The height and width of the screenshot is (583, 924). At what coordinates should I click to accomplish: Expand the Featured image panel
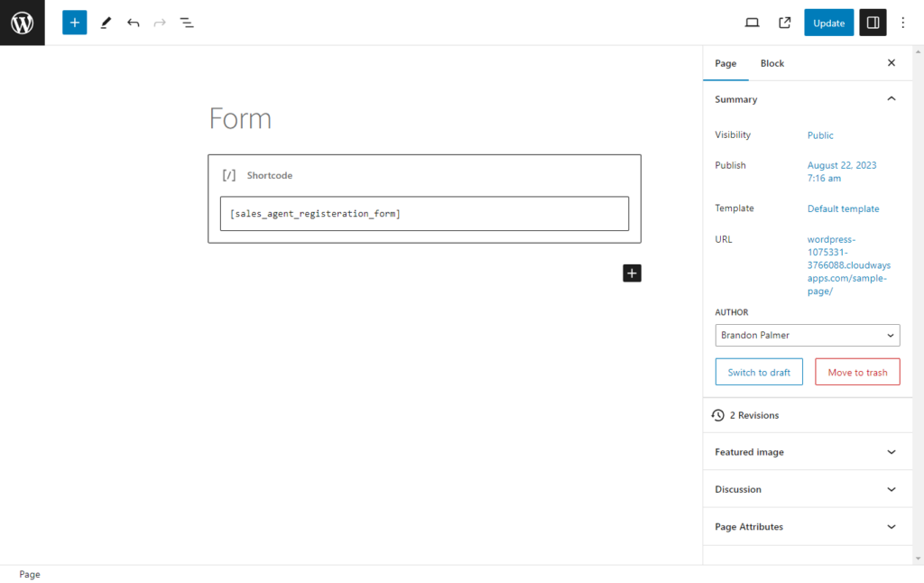(x=808, y=452)
